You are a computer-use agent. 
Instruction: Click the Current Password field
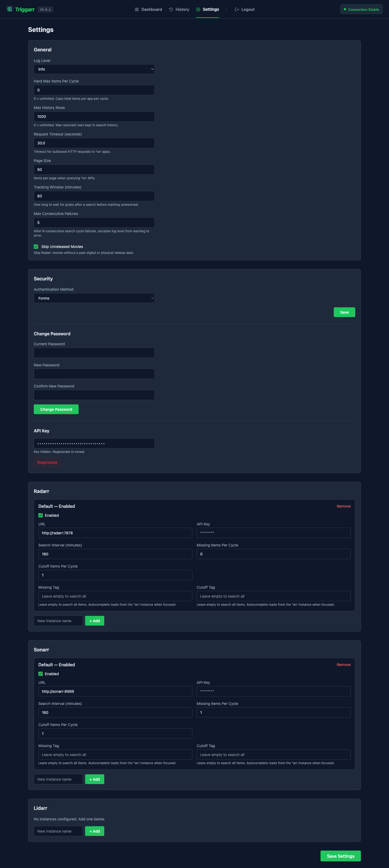coord(94,353)
